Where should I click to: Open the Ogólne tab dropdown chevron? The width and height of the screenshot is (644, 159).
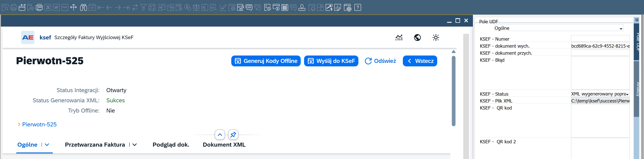point(47,145)
